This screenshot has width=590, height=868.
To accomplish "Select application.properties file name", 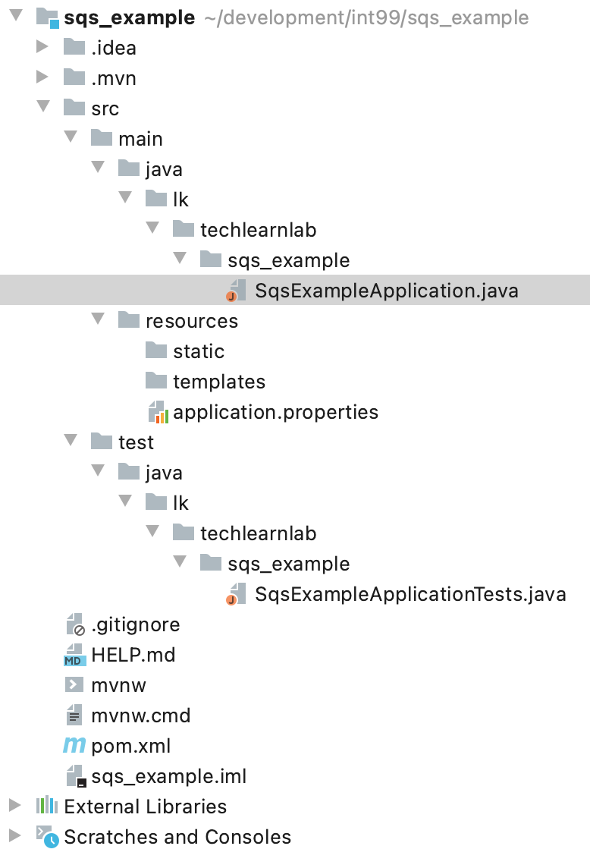I will [275, 413].
